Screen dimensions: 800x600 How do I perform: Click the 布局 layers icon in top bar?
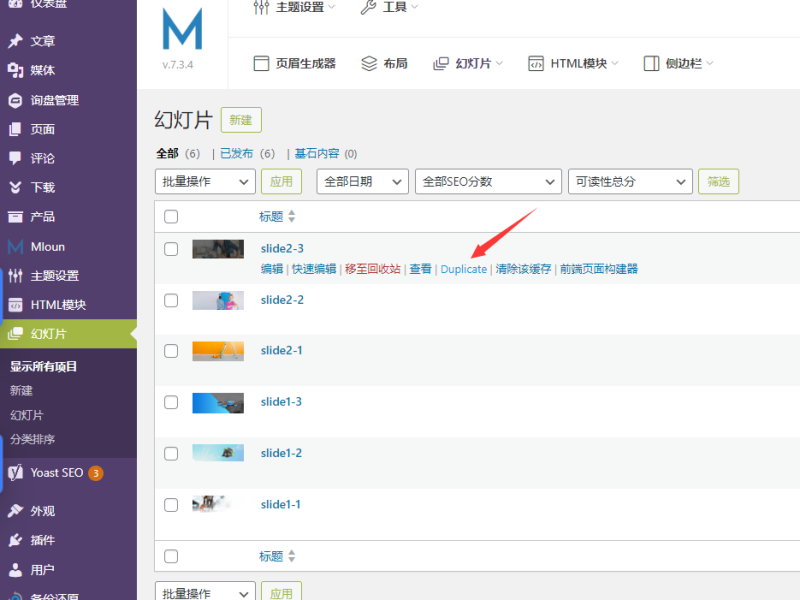point(369,63)
